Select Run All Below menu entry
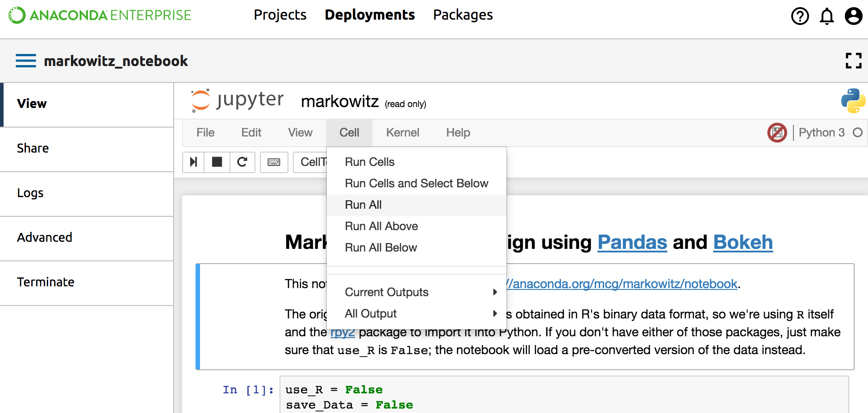 click(x=381, y=248)
